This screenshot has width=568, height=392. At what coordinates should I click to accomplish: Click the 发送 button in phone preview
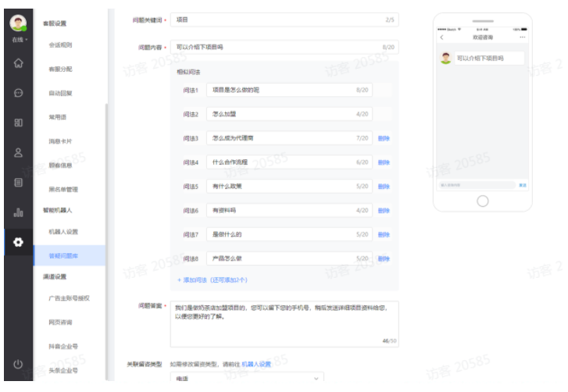(523, 185)
